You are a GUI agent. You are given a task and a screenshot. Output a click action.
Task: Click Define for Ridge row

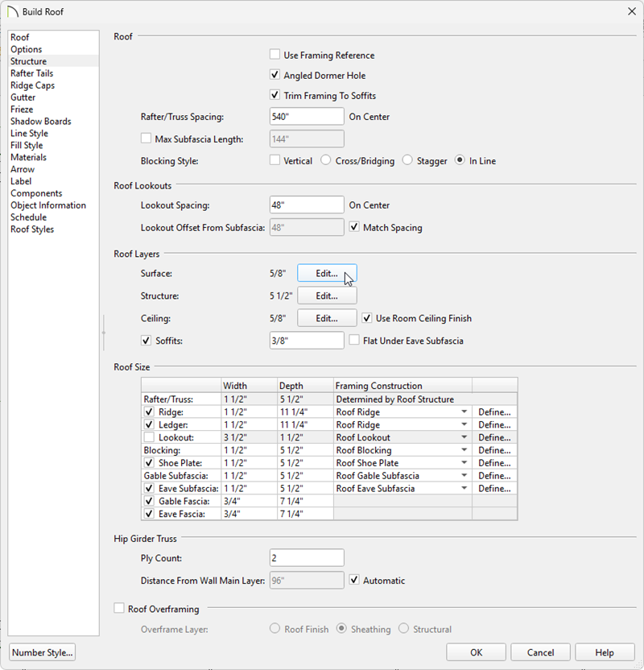(x=494, y=412)
